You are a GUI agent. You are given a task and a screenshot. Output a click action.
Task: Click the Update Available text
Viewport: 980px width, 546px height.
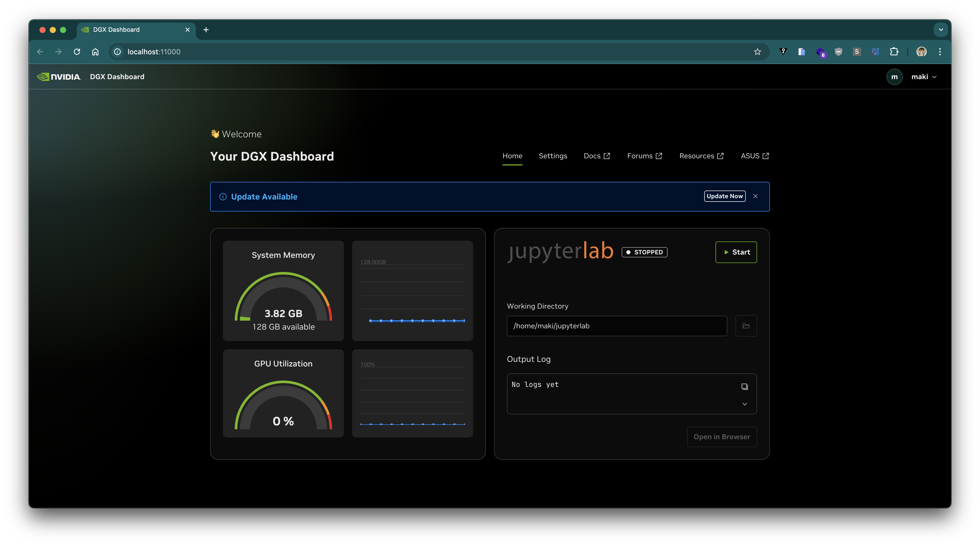pos(264,197)
